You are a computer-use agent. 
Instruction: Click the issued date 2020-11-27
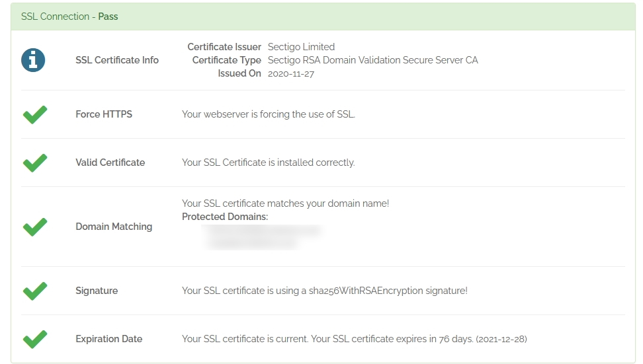pyautogui.click(x=291, y=73)
